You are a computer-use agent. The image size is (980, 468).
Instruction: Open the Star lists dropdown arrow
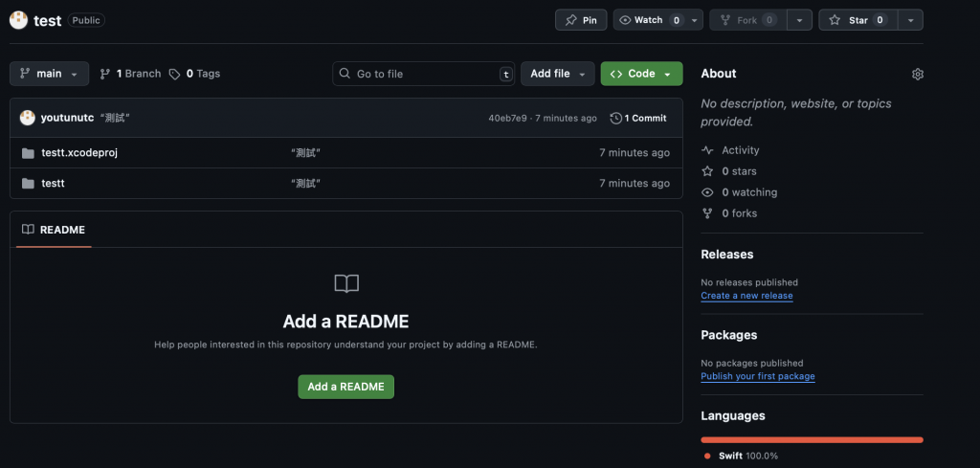tap(911, 20)
